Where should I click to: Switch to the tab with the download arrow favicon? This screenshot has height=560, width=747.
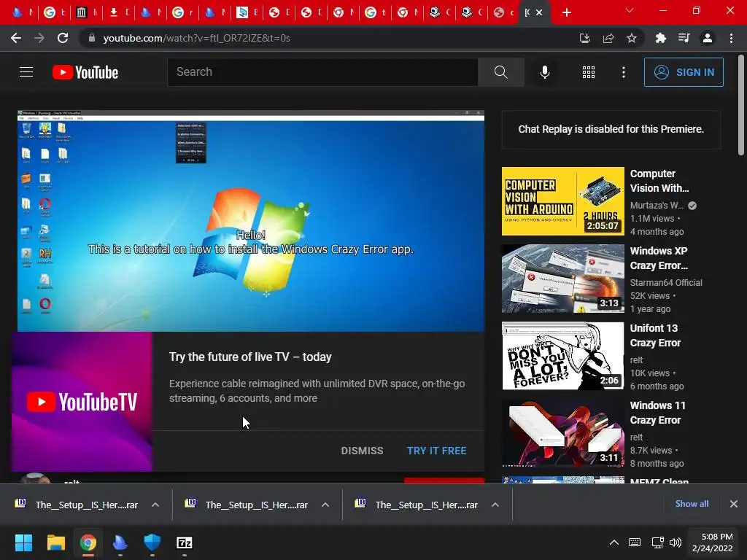tap(113, 12)
